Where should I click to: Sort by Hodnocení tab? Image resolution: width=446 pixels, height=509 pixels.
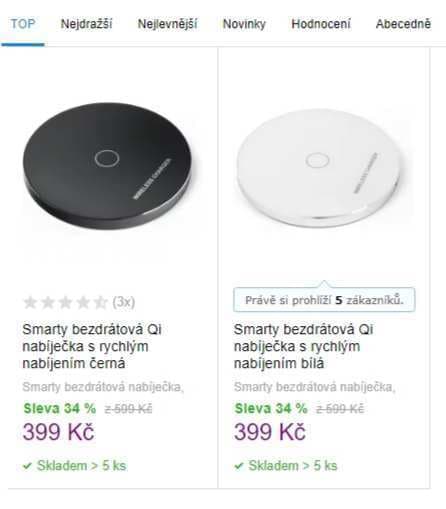[321, 24]
